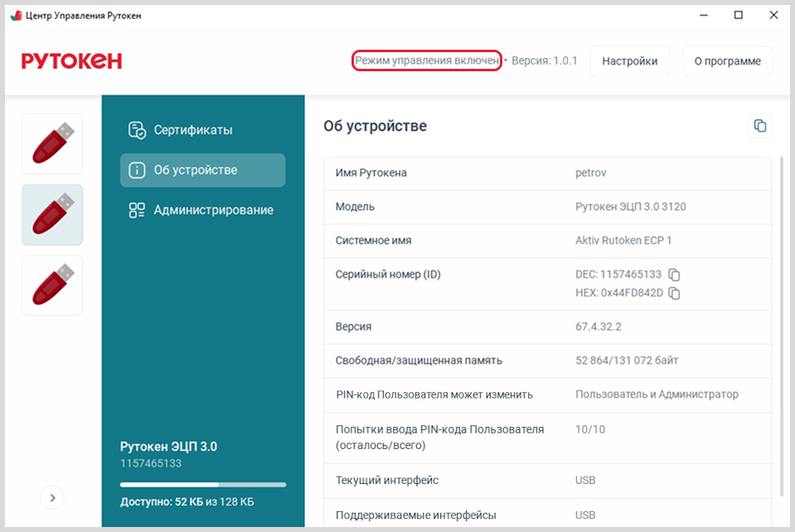
Task: Click the app icon in the title bar
Action: coord(17,16)
